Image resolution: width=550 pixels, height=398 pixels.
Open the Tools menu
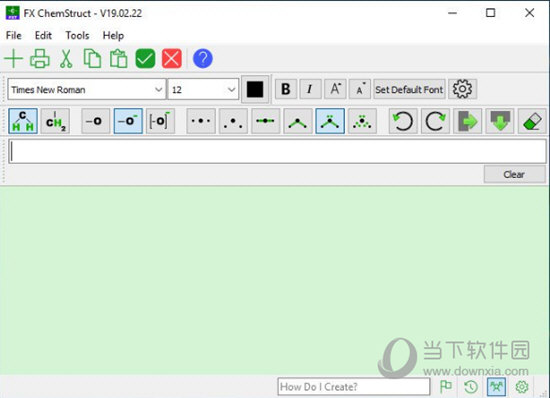(77, 35)
